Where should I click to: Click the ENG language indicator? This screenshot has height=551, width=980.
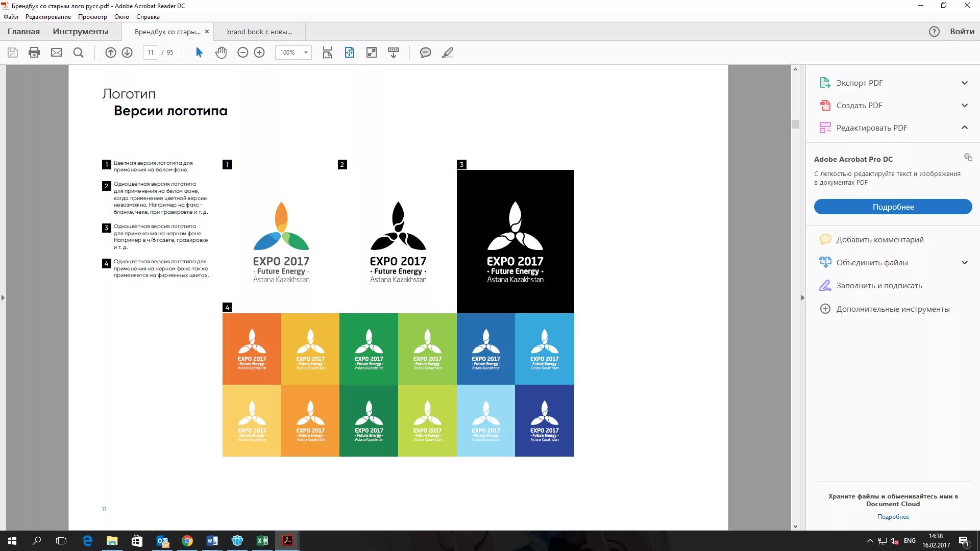(x=910, y=541)
